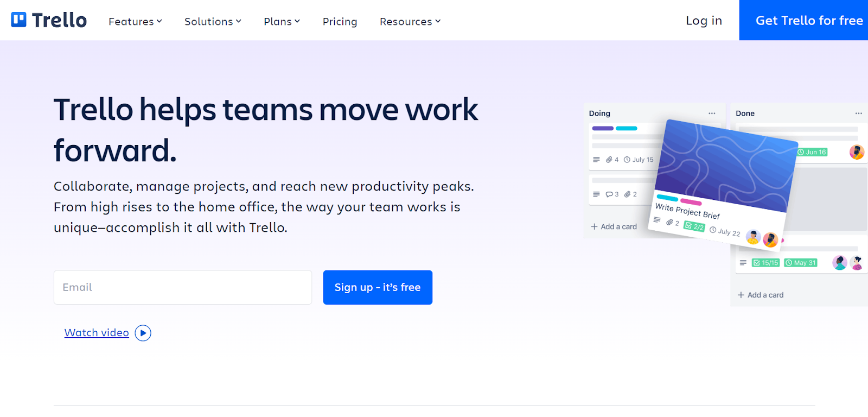Click into the Email input field
The height and width of the screenshot is (417, 868).
tap(183, 287)
